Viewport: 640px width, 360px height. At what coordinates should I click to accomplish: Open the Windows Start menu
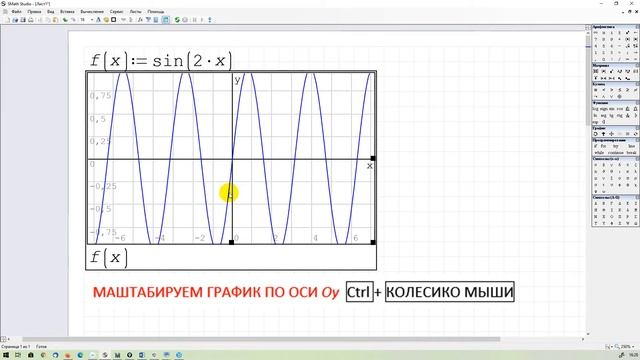6,355
